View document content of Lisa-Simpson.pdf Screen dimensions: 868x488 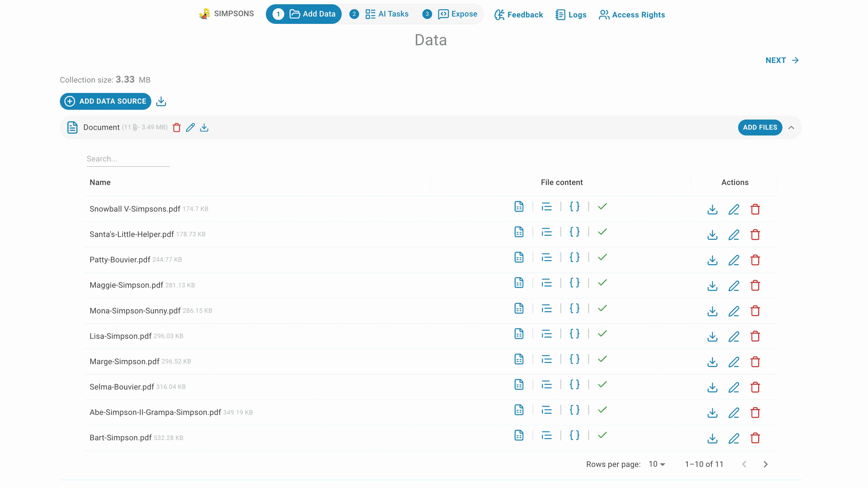coord(519,334)
